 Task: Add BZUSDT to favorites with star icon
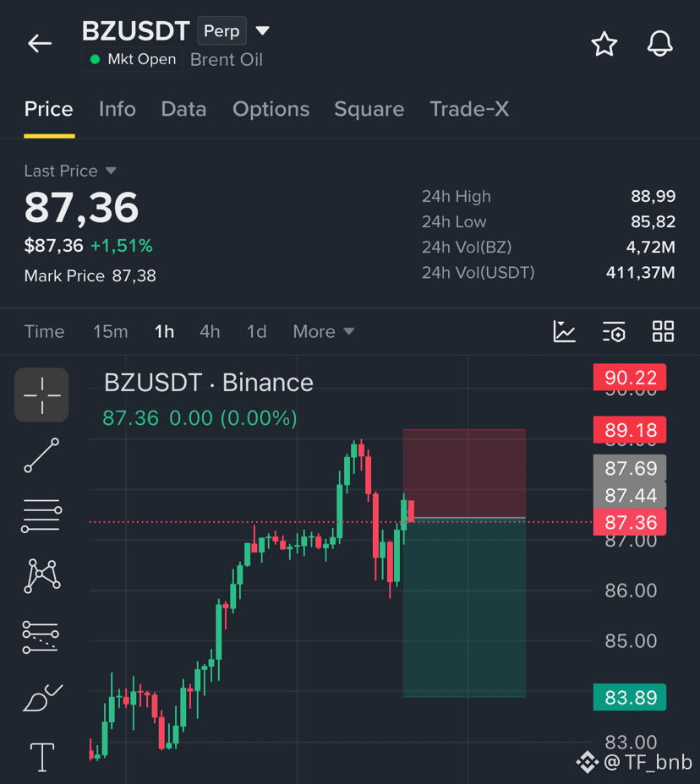tap(604, 44)
